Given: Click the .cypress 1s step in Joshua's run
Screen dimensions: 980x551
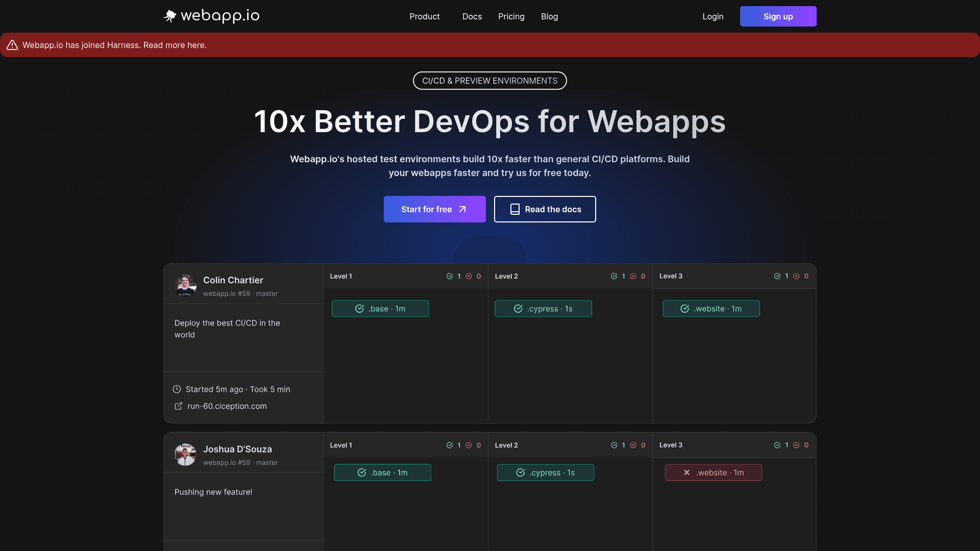Looking at the screenshot, I should pyautogui.click(x=545, y=472).
